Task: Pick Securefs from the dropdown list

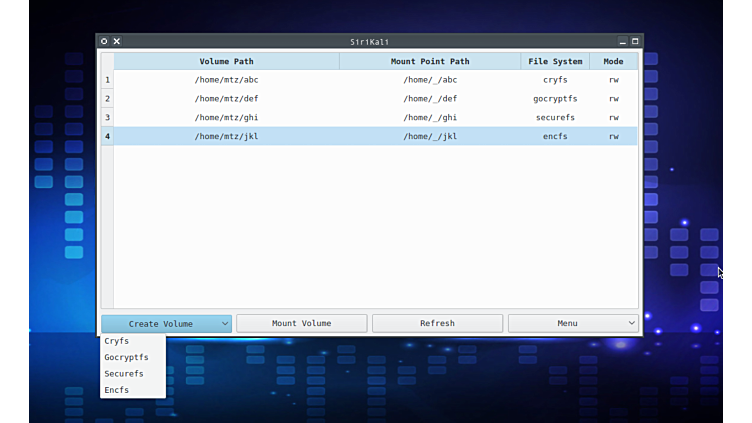Action: [124, 374]
